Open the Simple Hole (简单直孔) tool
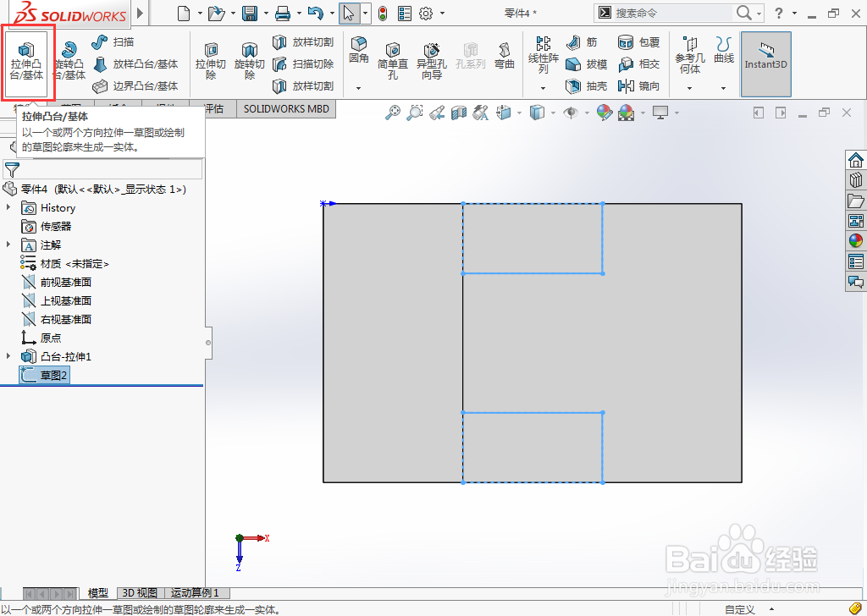This screenshot has width=867, height=616. click(x=393, y=62)
